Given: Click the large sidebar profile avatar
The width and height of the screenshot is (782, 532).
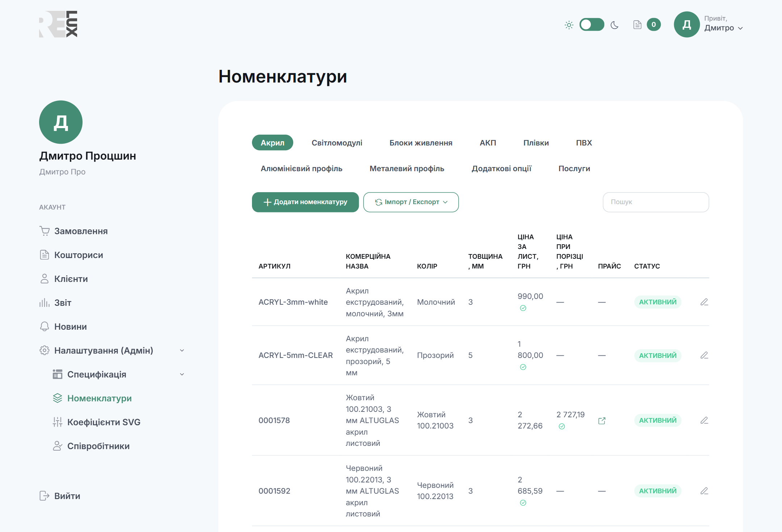Looking at the screenshot, I should click(61, 122).
